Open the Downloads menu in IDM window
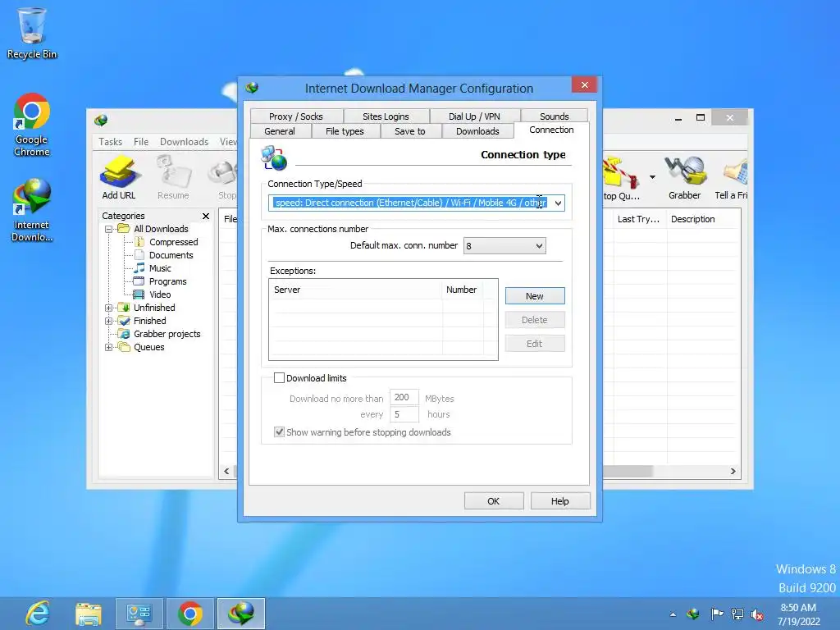The width and height of the screenshot is (840, 630). click(184, 141)
